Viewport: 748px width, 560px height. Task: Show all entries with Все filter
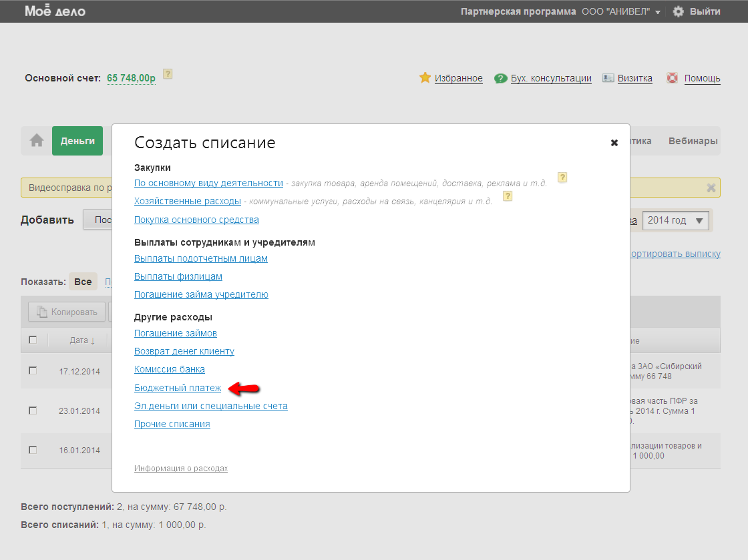point(83,282)
